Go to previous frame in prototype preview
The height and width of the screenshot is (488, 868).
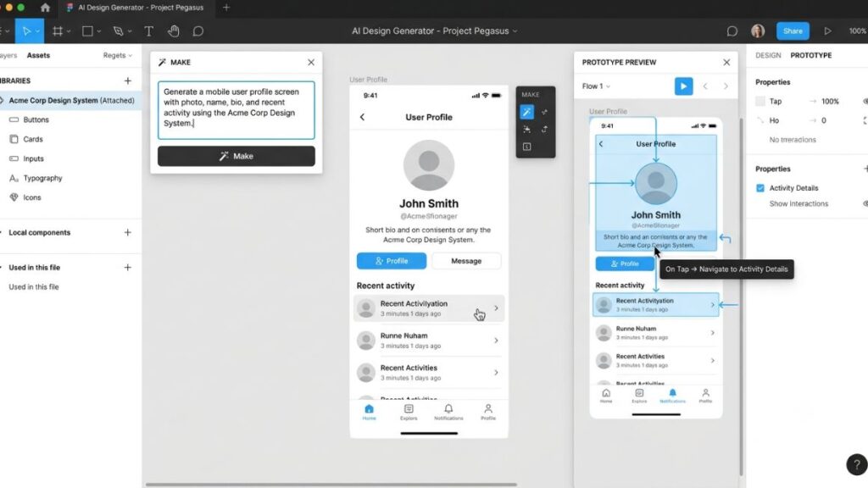705,86
